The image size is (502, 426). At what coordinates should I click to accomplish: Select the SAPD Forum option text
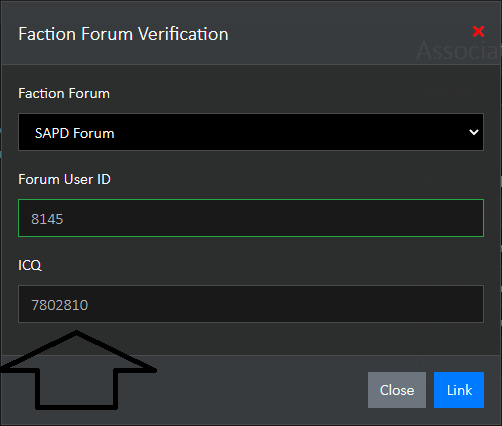click(75, 133)
